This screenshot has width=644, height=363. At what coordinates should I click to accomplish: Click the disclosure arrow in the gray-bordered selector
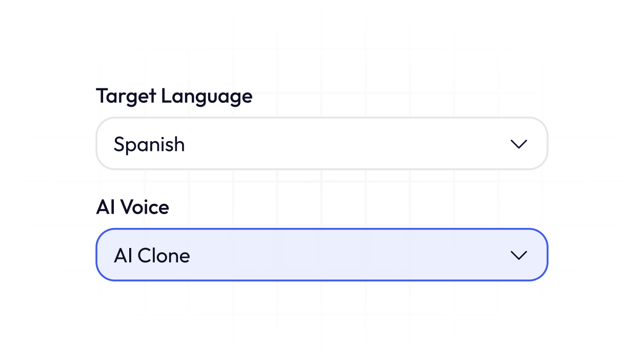(x=519, y=144)
